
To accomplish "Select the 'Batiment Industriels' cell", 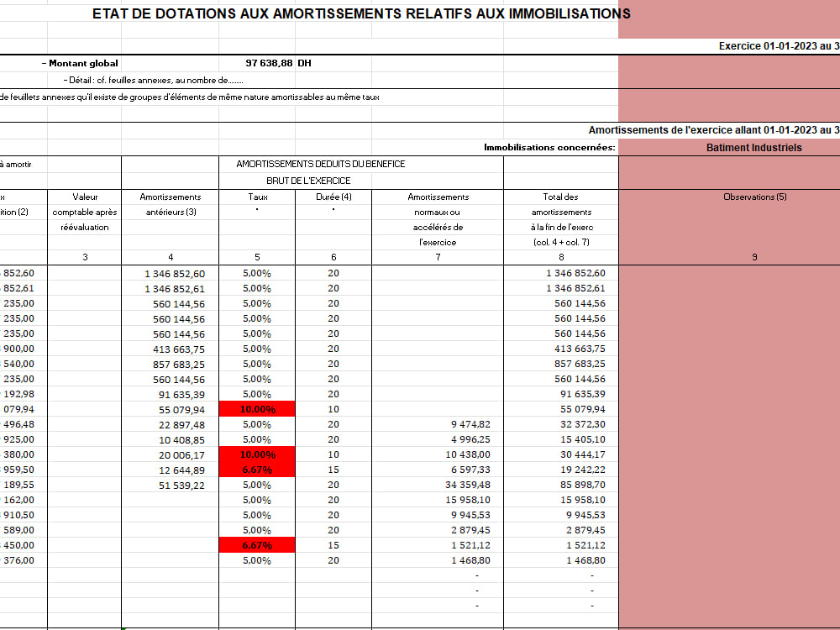I will [753, 148].
